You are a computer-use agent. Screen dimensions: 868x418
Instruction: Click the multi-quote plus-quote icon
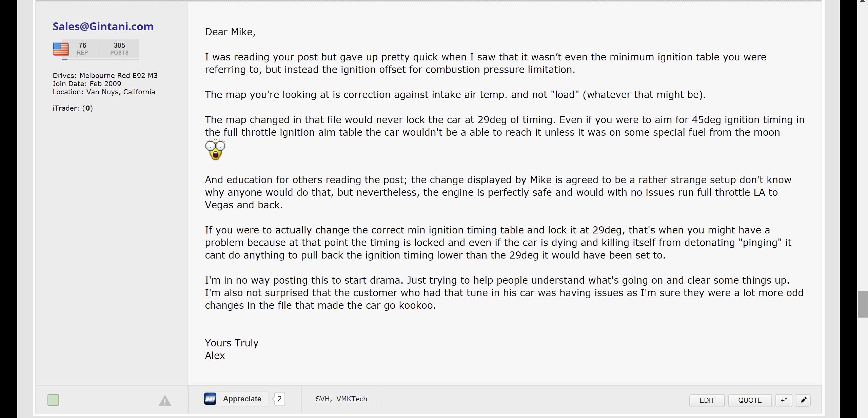coord(784,400)
